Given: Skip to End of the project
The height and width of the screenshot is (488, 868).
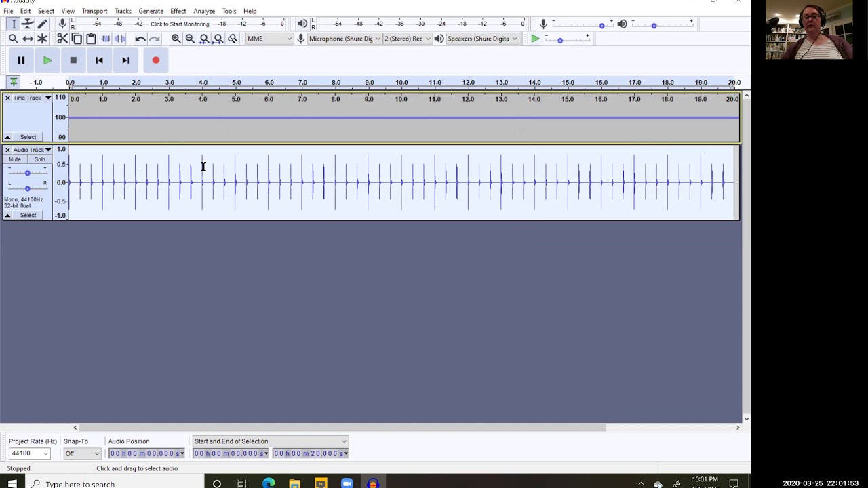Looking at the screenshot, I should click(x=125, y=60).
